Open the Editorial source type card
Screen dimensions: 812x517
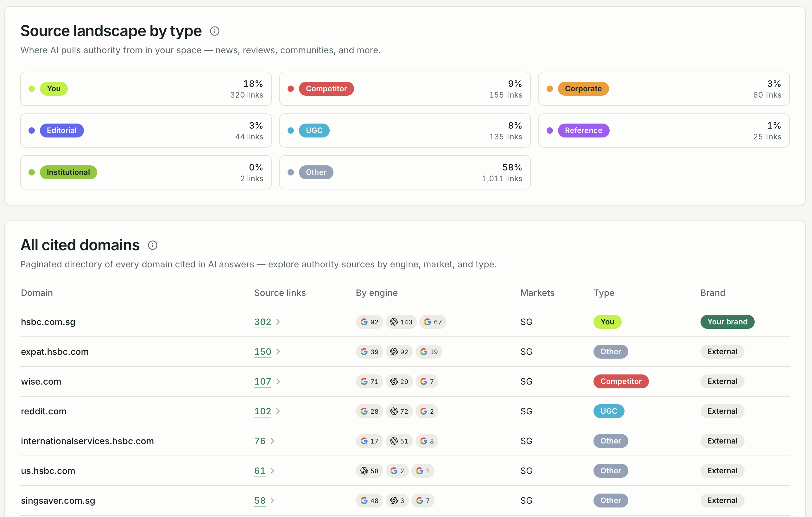(x=146, y=131)
